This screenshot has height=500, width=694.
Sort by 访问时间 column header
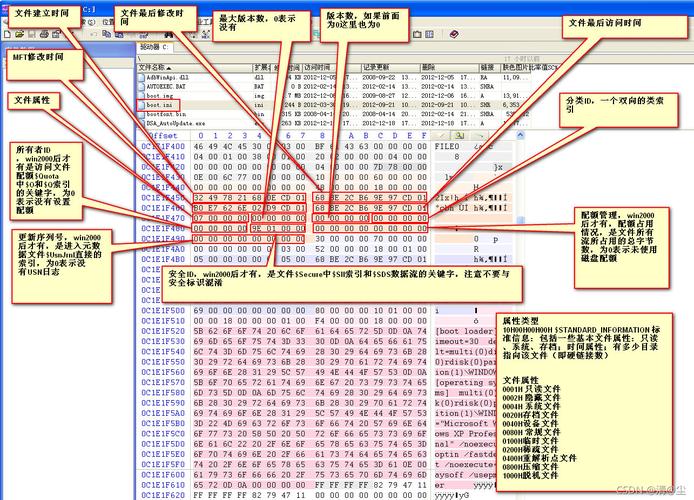click(x=331, y=67)
